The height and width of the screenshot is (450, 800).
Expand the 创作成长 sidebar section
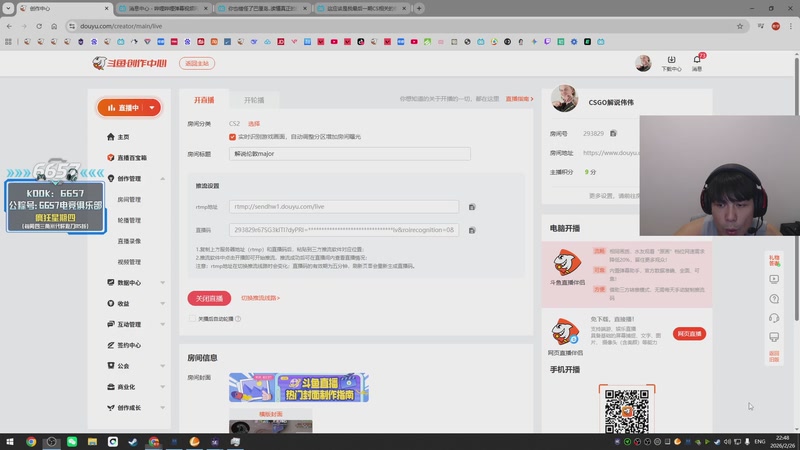tap(162, 408)
